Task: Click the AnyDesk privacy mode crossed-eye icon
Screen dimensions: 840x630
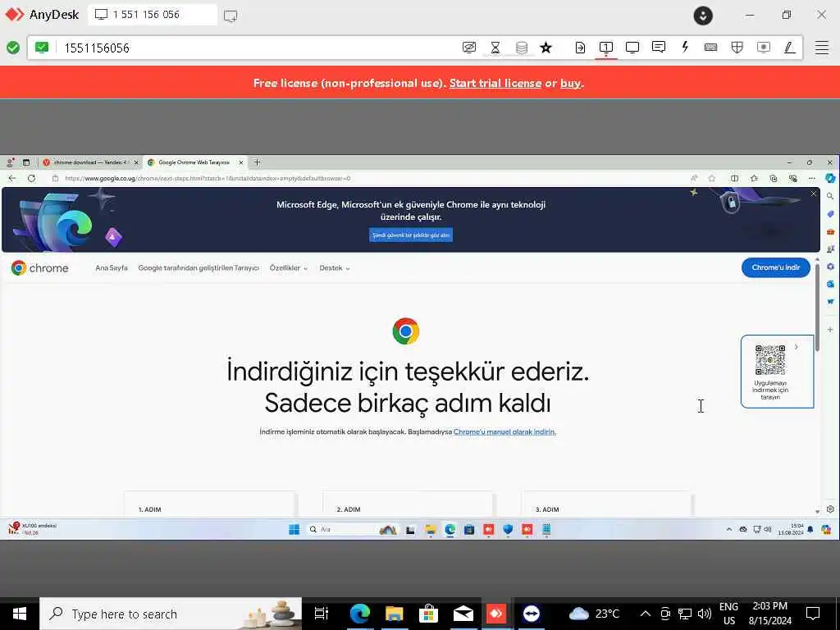Action: 468,48
